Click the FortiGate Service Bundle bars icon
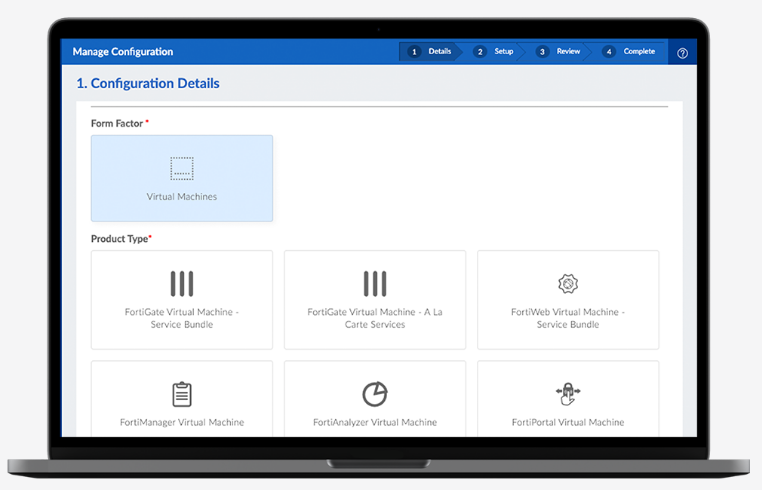 (182, 283)
